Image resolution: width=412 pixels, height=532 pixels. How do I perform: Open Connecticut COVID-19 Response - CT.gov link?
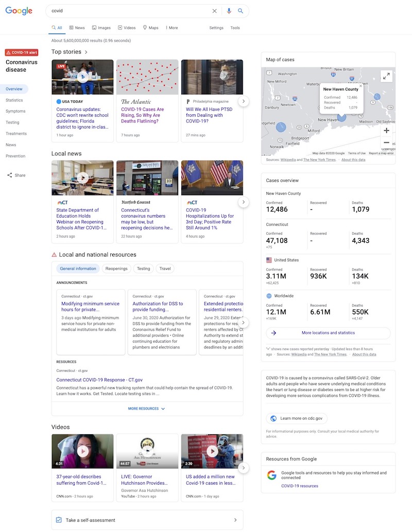(x=99, y=380)
